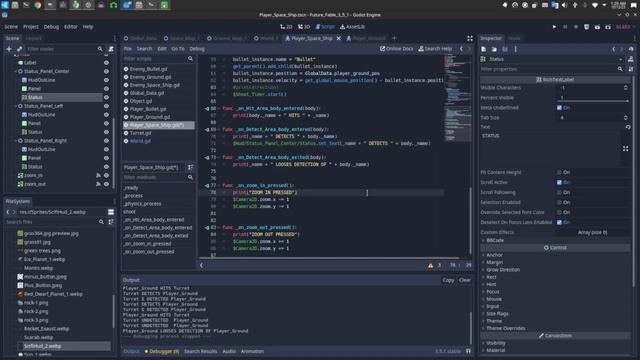
Task: Collapse the Status_Panel_Left tree node
Action: (16, 106)
